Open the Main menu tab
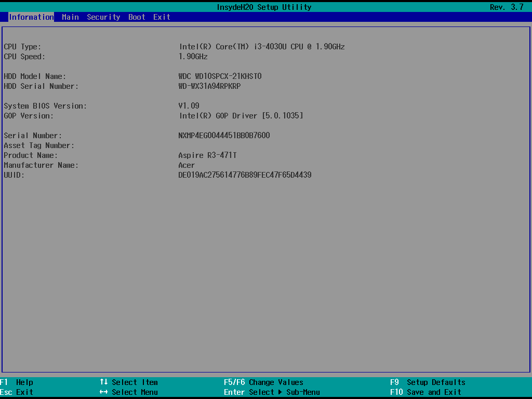Screen dimensions: 532x399 [70, 17]
